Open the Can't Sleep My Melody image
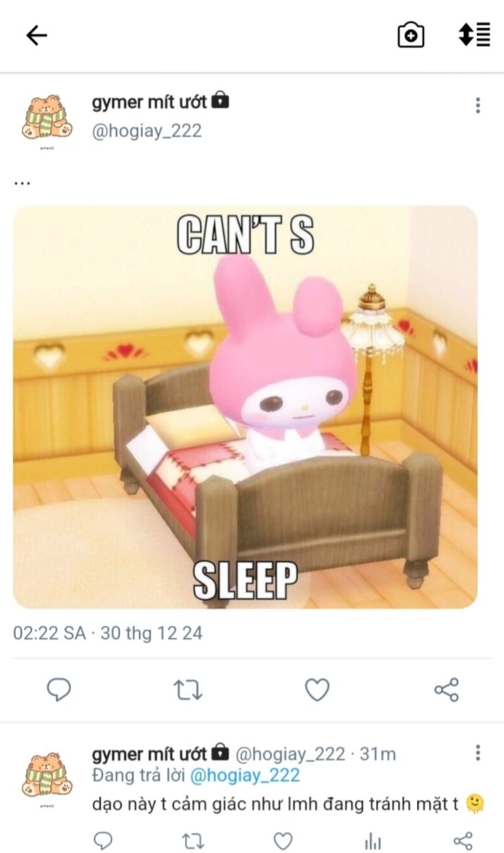This screenshot has height=853, width=504. coord(245,407)
